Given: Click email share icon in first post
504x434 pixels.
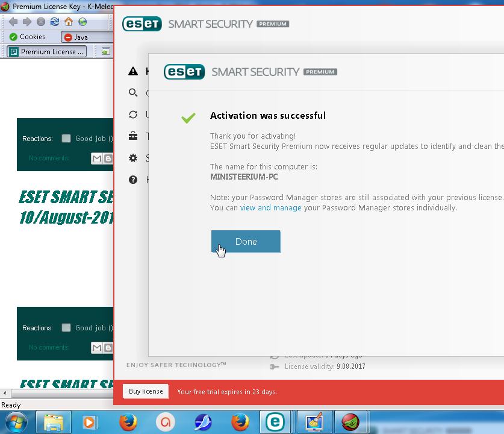Looking at the screenshot, I should 97,159.
